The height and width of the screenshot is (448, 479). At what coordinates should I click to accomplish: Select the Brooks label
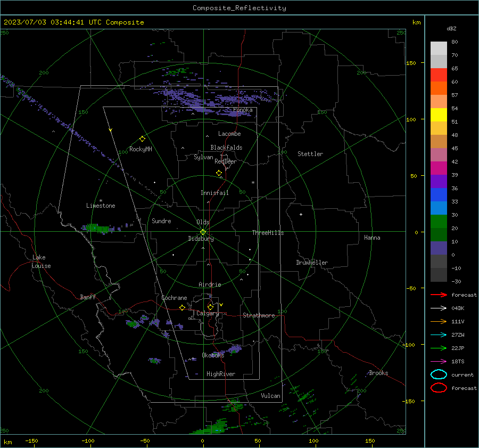click(x=378, y=373)
